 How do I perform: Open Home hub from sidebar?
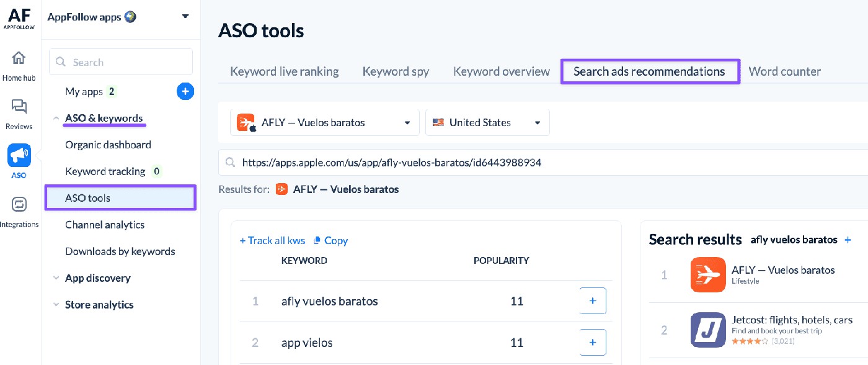coord(19,66)
